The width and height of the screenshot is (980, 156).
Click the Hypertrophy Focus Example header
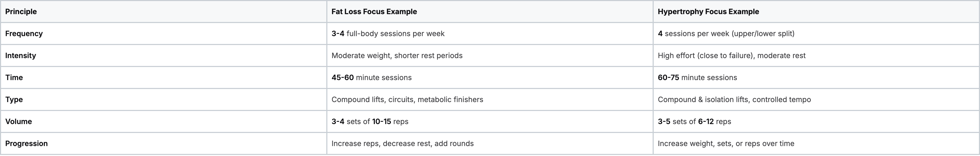click(x=708, y=12)
